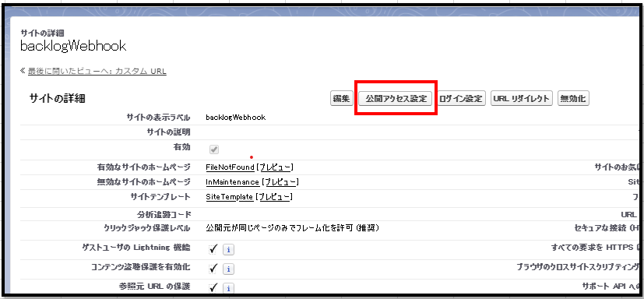
Task: Open the SiteTemplate link
Action: click(229, 197)
